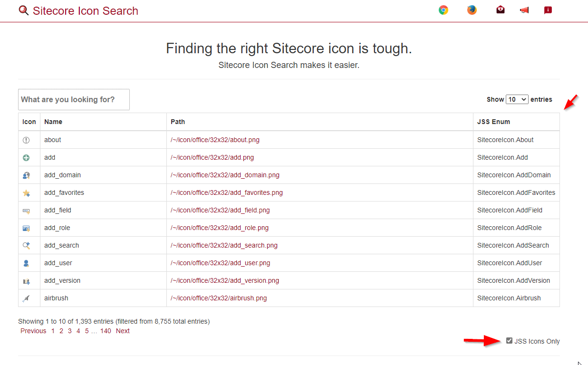The height and width of the screenshot is (365, 588).
Task: Click the add_version icon image
Action: pos(26,281)
